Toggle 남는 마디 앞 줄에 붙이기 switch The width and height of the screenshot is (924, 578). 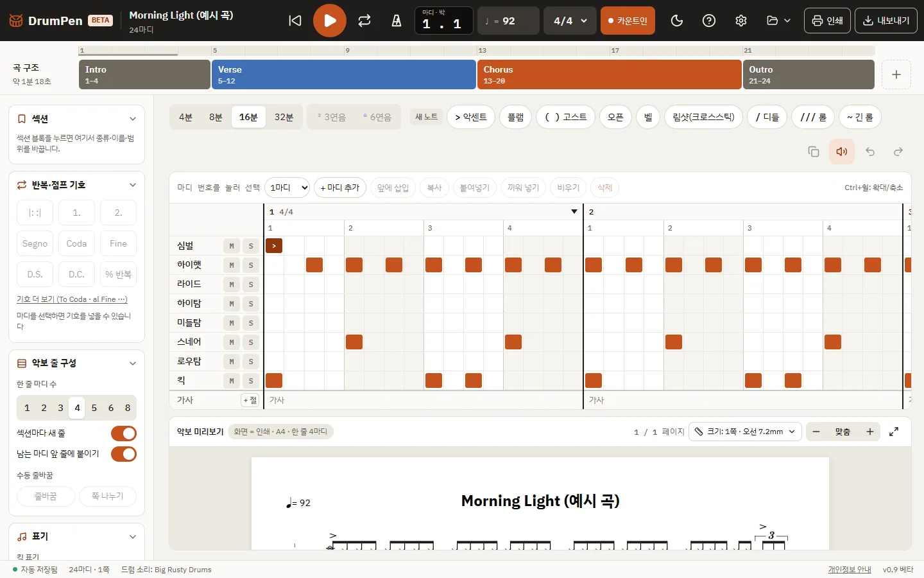124,454
